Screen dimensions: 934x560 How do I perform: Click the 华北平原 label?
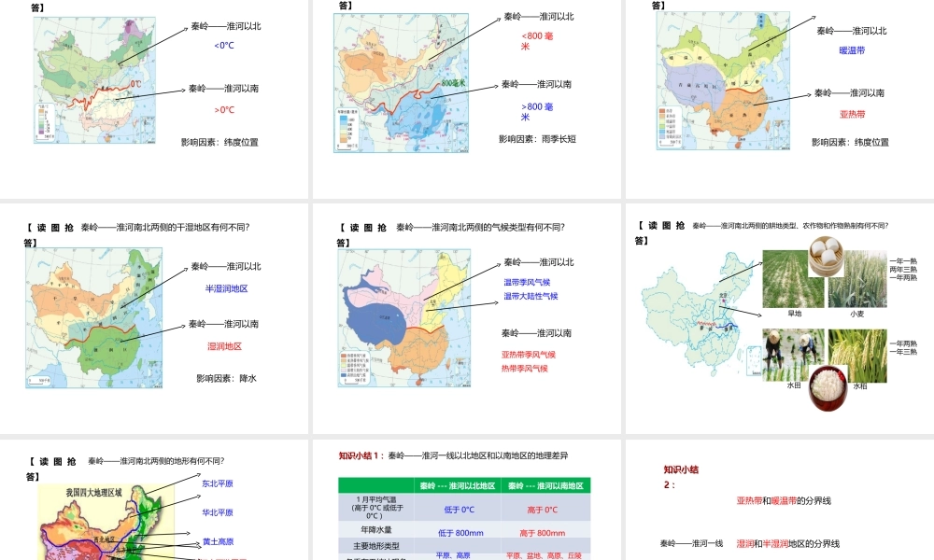(218, 512)
